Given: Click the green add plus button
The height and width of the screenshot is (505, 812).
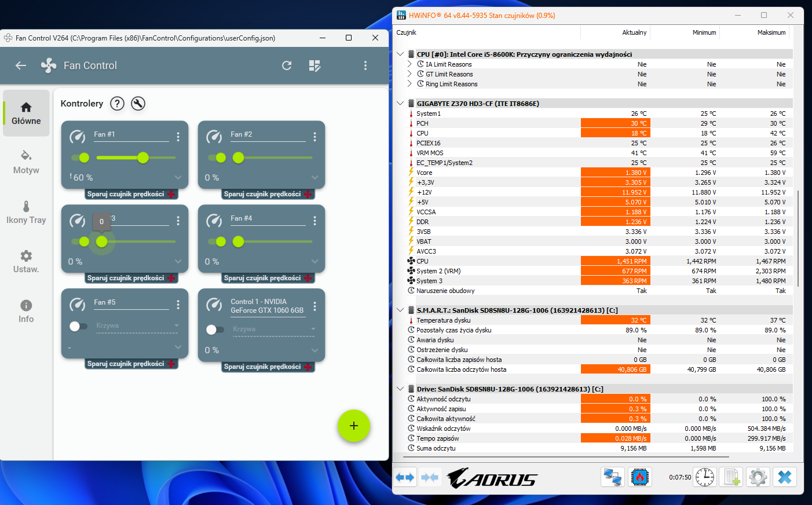Looking at the screenshot, I should coord(353,426).
